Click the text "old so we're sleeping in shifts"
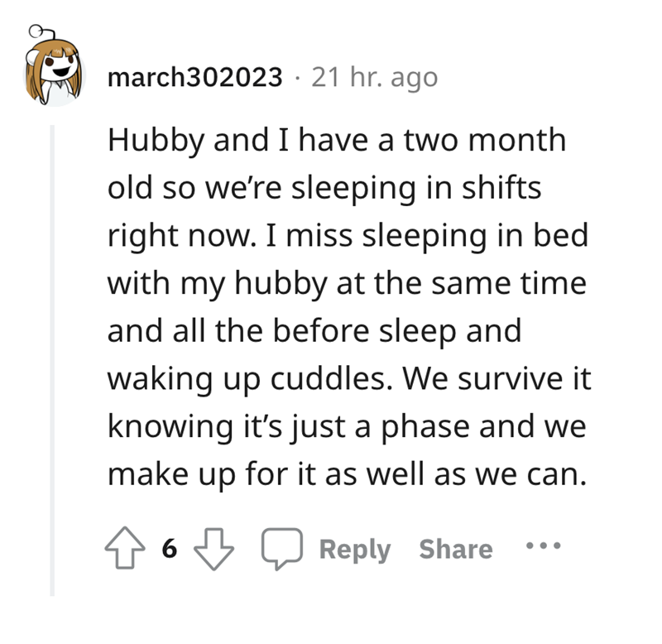The image size is (662, 644). coord(324,188)
